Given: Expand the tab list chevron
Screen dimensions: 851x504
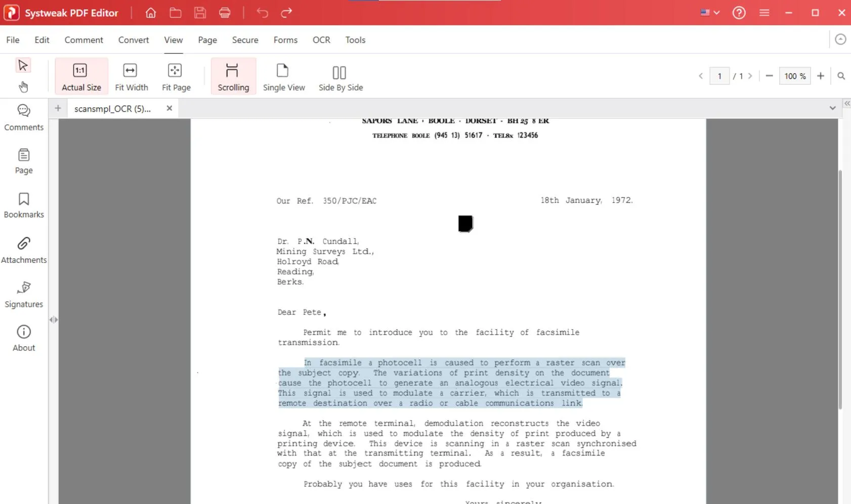Looking at the screenshot, I should (x=832, y=108).
